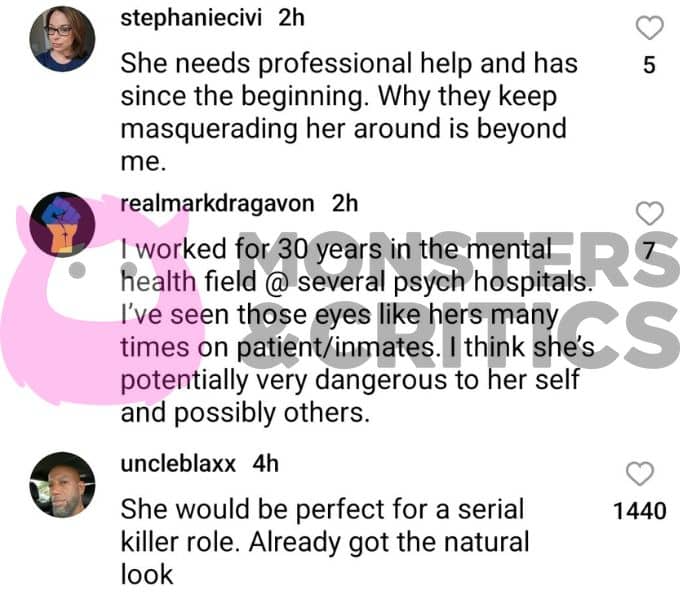Select the uncleblaxx username

click(178, 464)
